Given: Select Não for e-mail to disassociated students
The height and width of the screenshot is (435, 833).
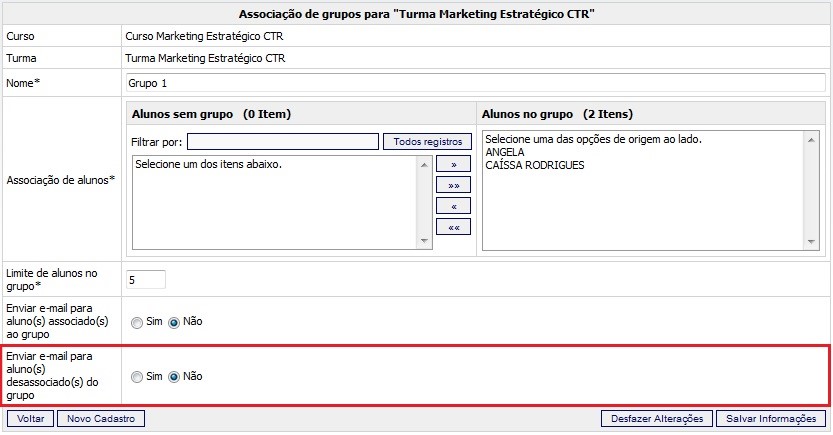Looking at the screenshot, I should pyautogui.click(x=173, y=377).
